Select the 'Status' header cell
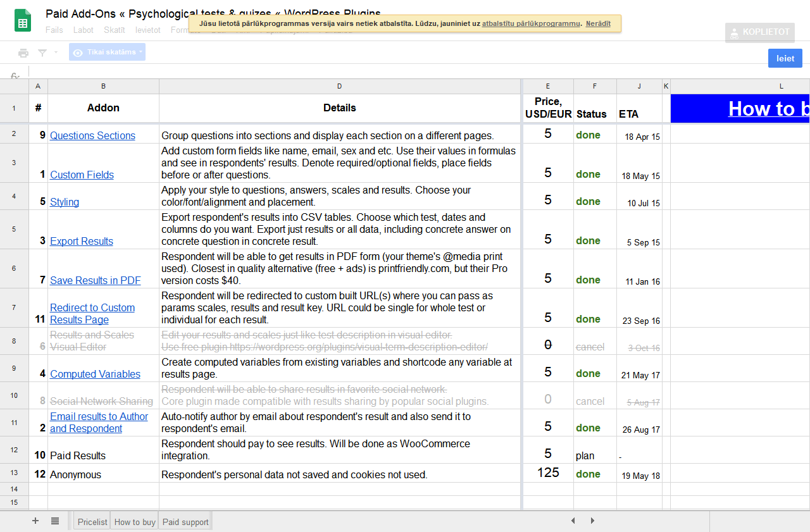Viewport: 810px width, 532px height. [x=595, y=108]
